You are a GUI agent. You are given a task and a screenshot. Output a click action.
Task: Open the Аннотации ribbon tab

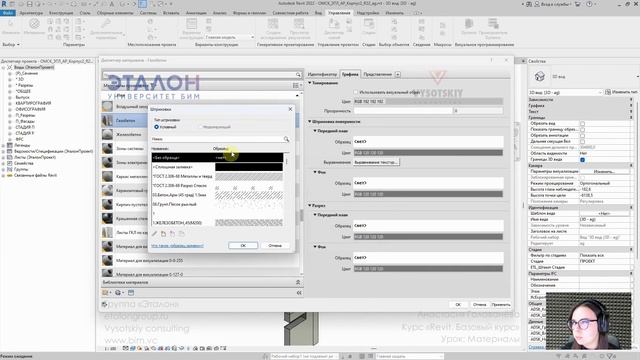196,13
